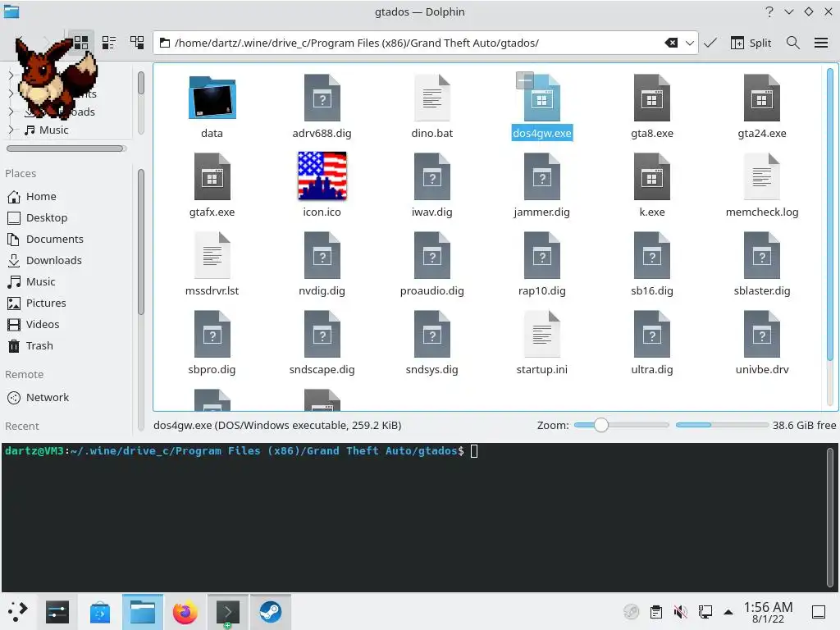Select the iwav.dig file
The width and height of the screenshot is (840, 630).
431,185
